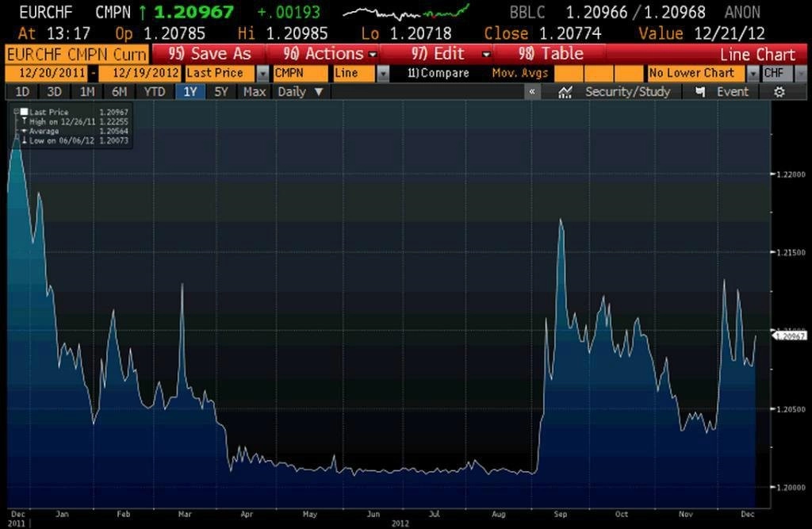Image resolution: width=812 pixels, height=529 pixels.
Task: Click the Table button
Action: click(550, 54)
